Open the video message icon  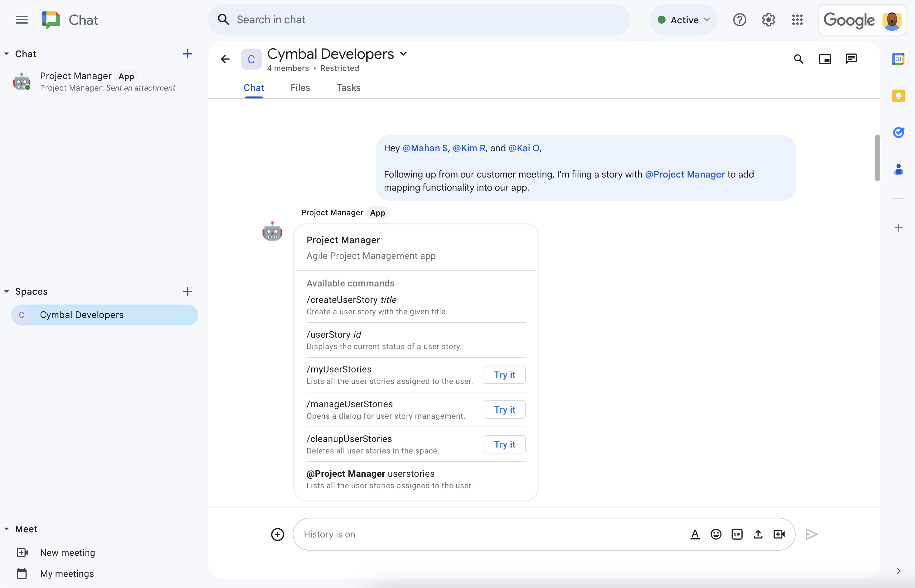[779, 534]
